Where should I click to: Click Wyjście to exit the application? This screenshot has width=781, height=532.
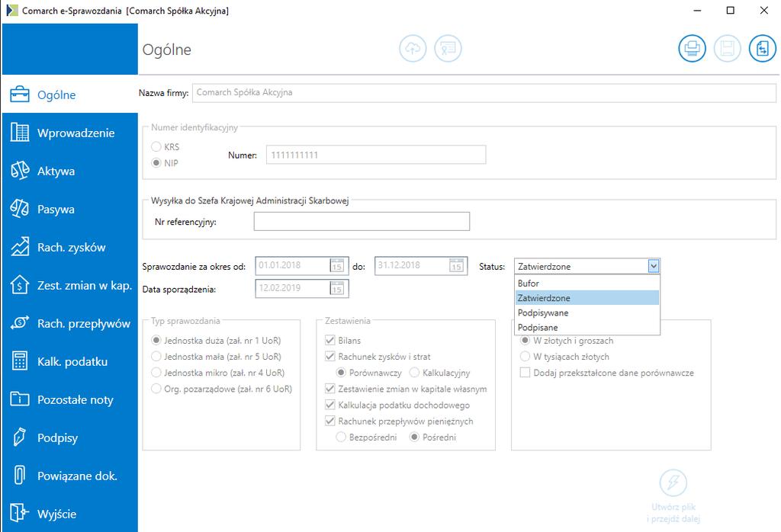point(70,514)
